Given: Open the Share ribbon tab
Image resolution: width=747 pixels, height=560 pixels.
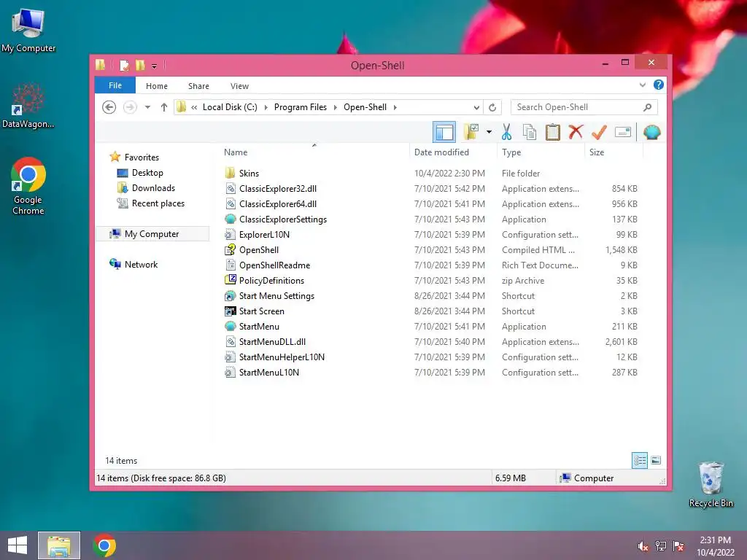Looking at the screenshot, I should (x=198, y=86).
